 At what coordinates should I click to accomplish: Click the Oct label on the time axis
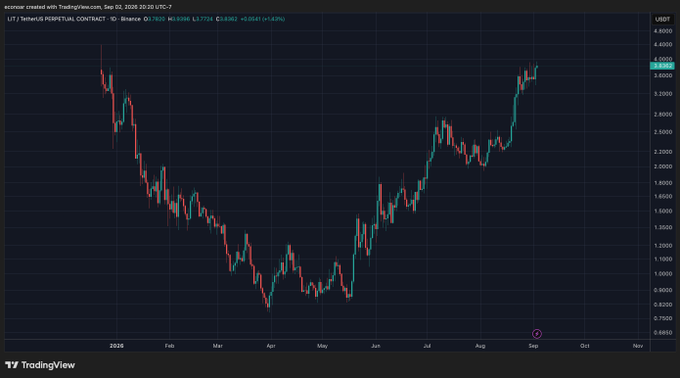(585, 345)
